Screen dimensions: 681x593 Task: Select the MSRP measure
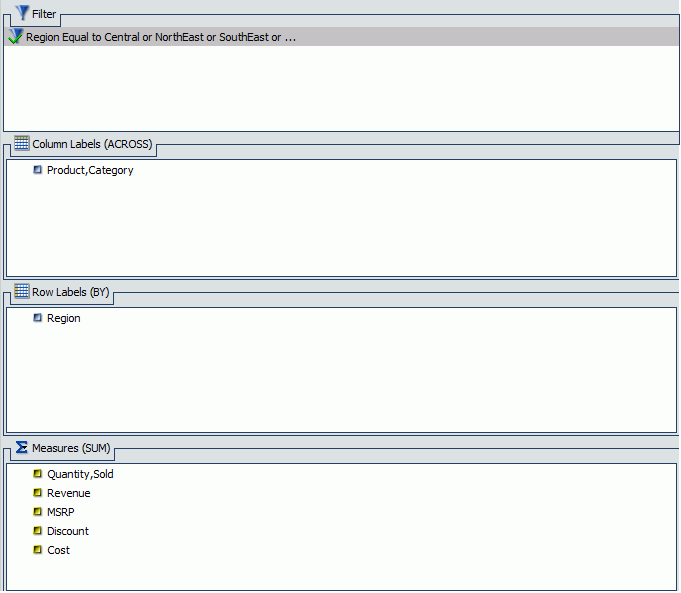pyautogui.click(x=60, y=512)
